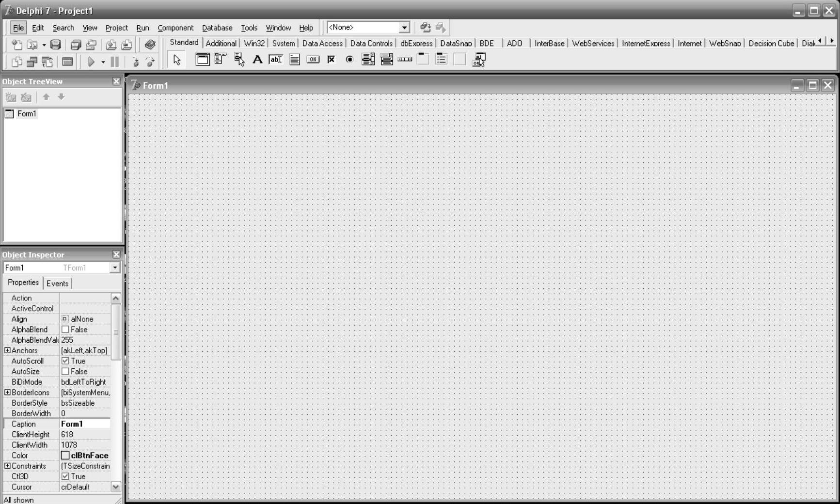The width and height of the screenshot is (840, 504).
Task: Click the Save toolbar icon
Action: click(56, 45)
